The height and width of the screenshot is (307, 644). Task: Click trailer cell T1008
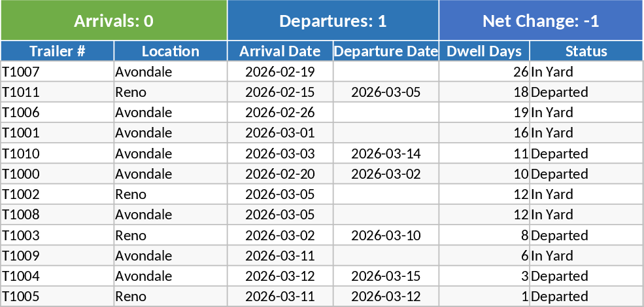coord(58,215)
